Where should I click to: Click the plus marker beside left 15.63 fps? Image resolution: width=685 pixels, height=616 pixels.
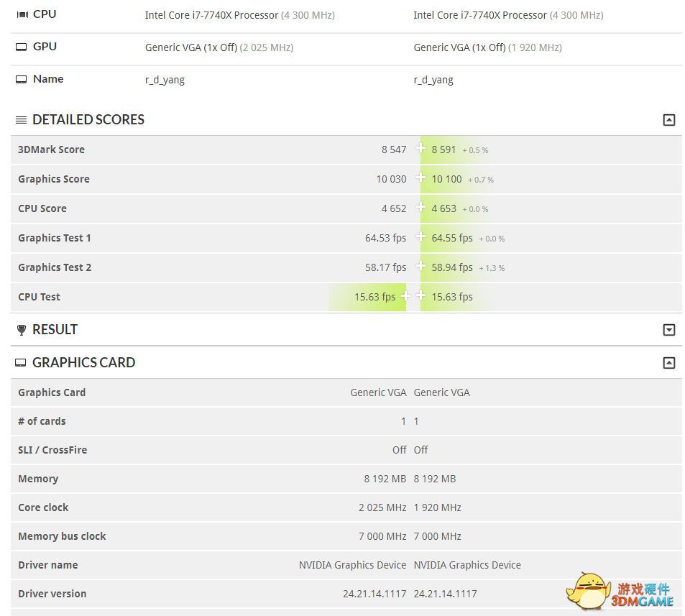(x=405, y=295)
